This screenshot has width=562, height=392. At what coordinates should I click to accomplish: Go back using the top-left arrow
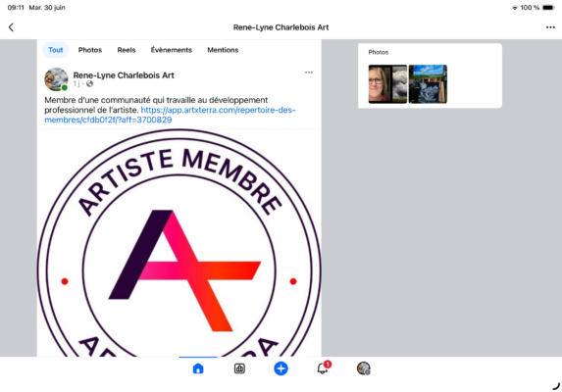[11, 27]
